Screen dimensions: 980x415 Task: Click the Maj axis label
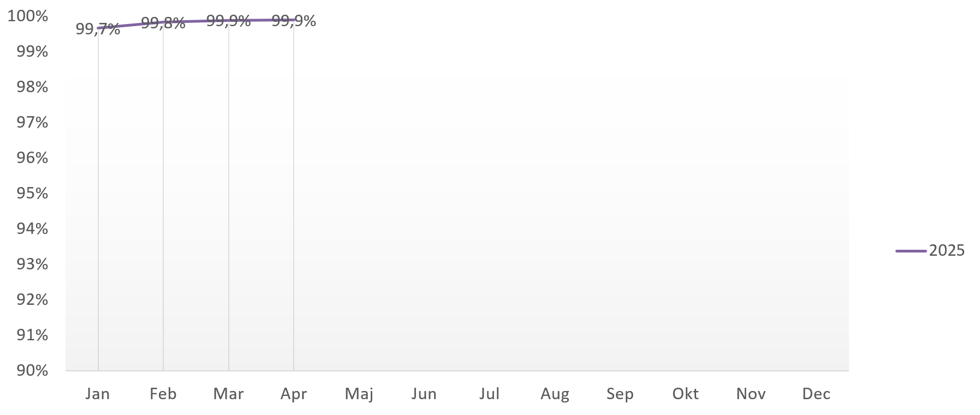(359, 394)
